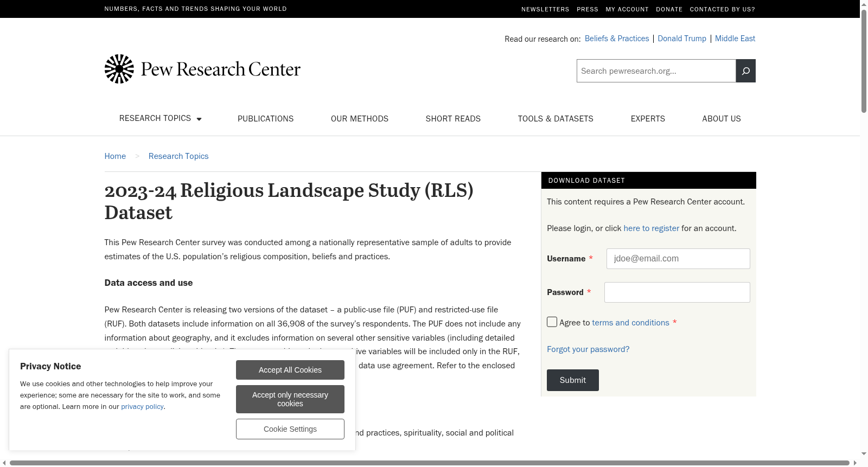Screen dimensions: 868x467
Task: Open Press link in top bar
Action: tap(588, 9)
